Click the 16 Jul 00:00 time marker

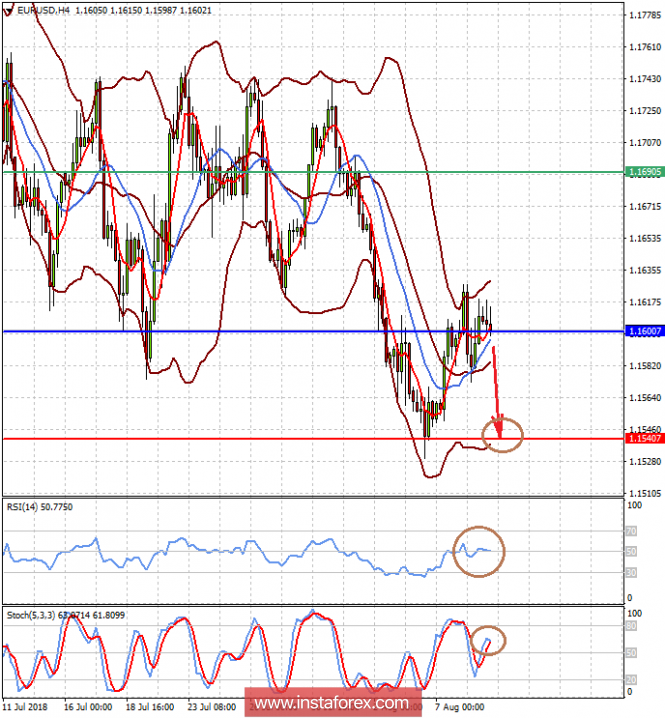87,707
